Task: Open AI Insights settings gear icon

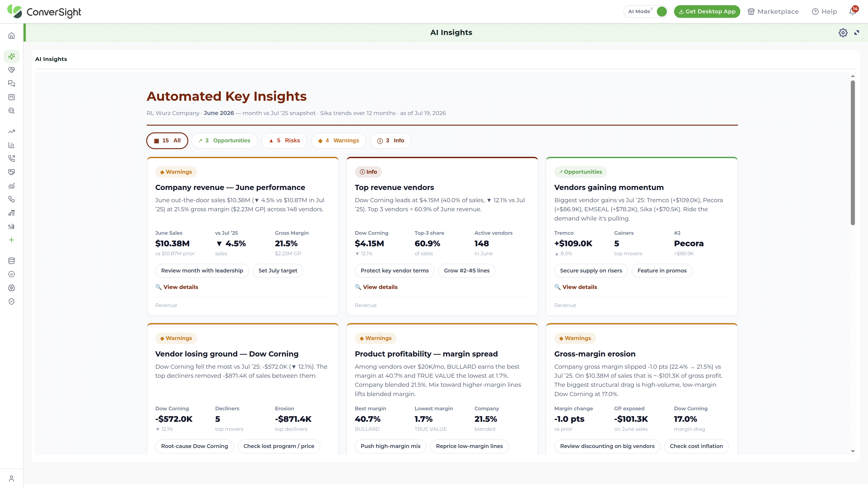Action: click(843, 33)
